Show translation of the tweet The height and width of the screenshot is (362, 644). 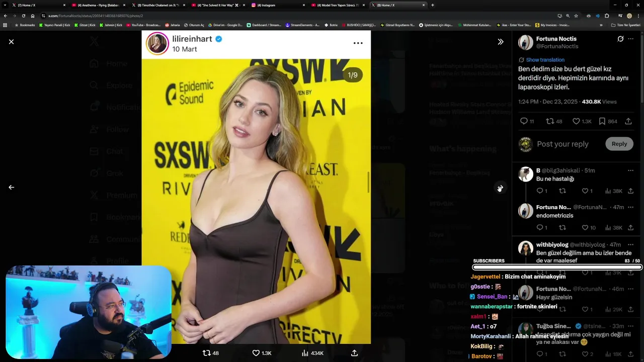coord(545,60)
